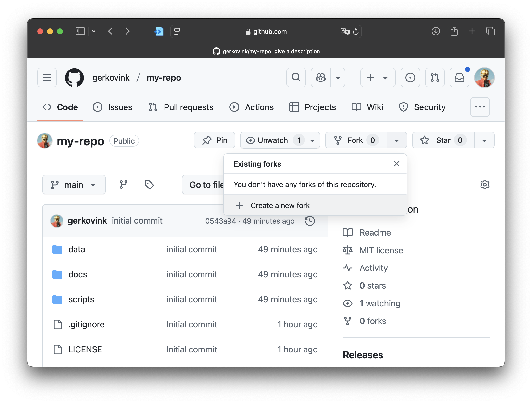532x403 pixels.
Task: View your pull requests from header icon
Action: [x=435, y=78]
